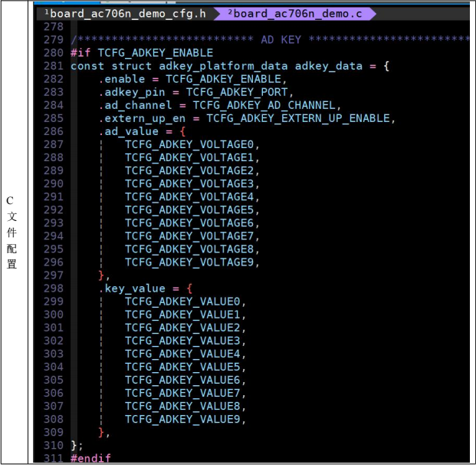This screenshot has width=476, height=465.
Task: Click TCFG_ADKEY_VALUE2 entry
Action: [182, 328]
